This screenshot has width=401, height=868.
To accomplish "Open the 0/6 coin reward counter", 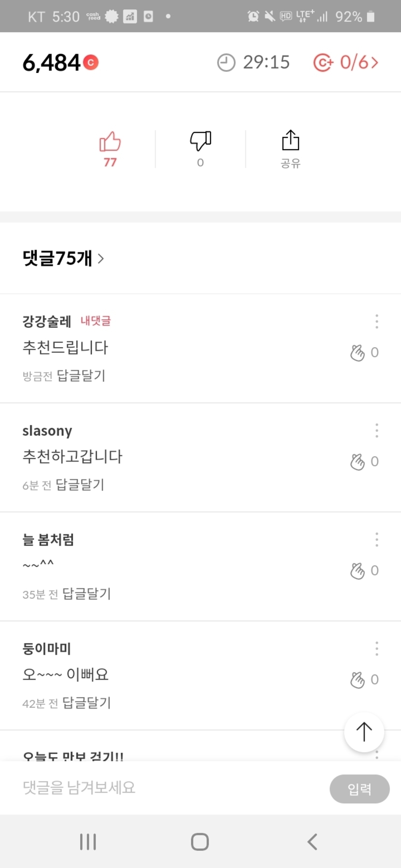I will click(346, 63).
